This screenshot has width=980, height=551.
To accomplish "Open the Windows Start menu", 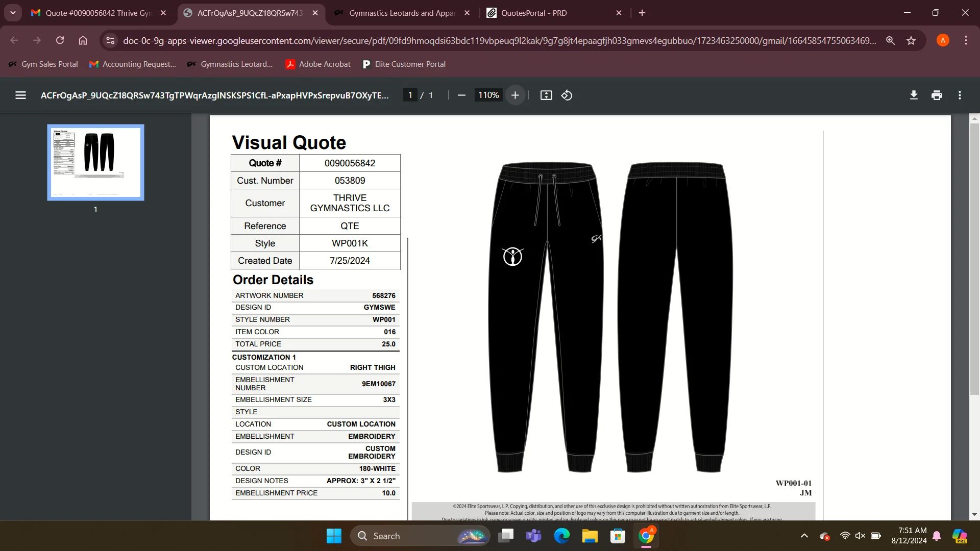I will point(334,536).
